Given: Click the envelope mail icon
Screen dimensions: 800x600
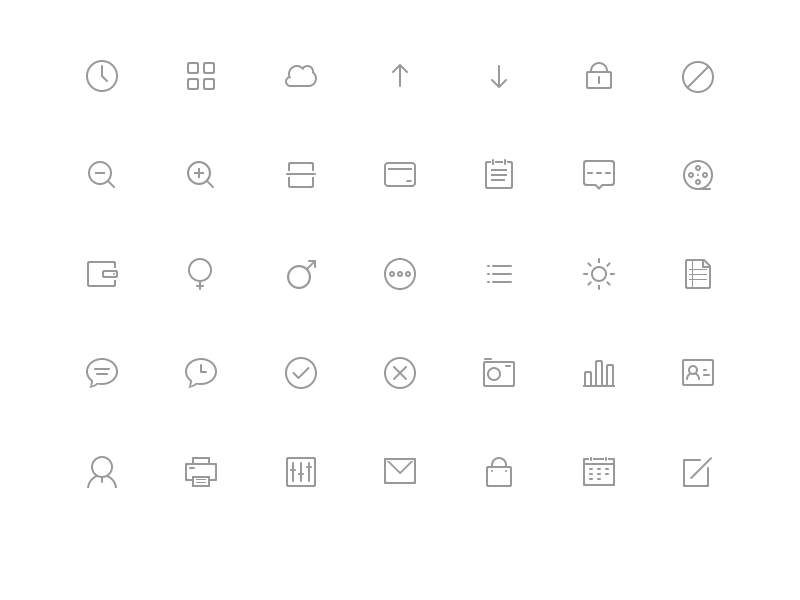Looking at the screenshot, I should click(400, 471).
